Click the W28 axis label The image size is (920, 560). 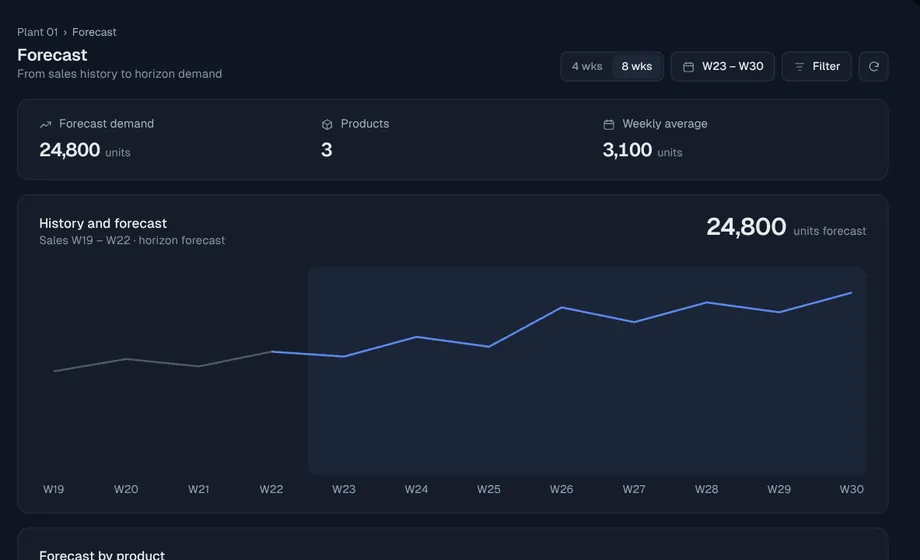pyautogui.click(x=706, y=490)
